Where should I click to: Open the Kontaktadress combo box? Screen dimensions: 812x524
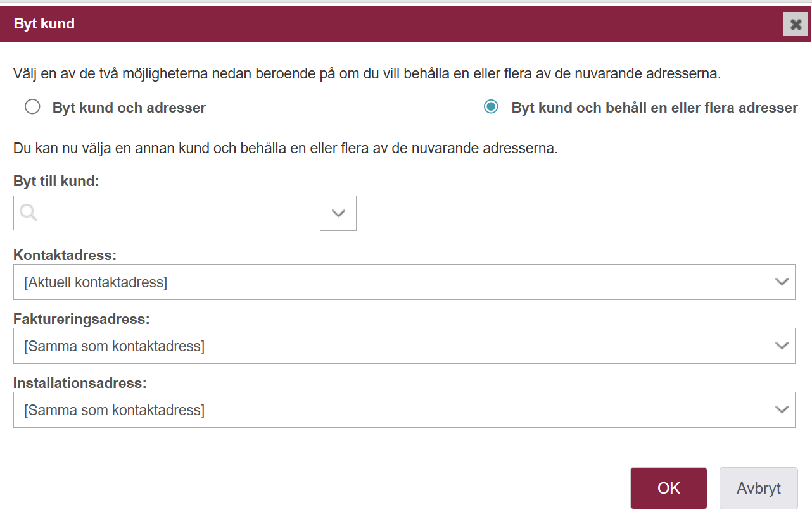pos(404,282)
